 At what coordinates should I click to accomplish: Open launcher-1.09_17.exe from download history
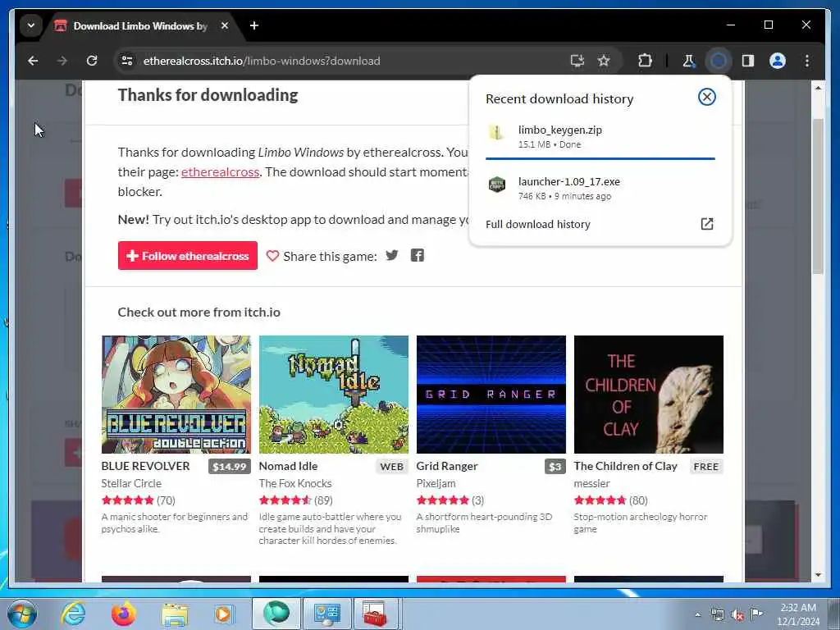tap(600, 188)
